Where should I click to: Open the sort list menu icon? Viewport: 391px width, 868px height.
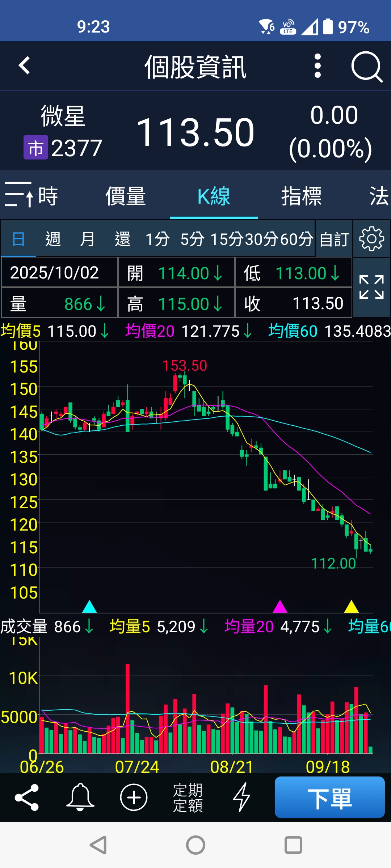click(x=19, y=195)
